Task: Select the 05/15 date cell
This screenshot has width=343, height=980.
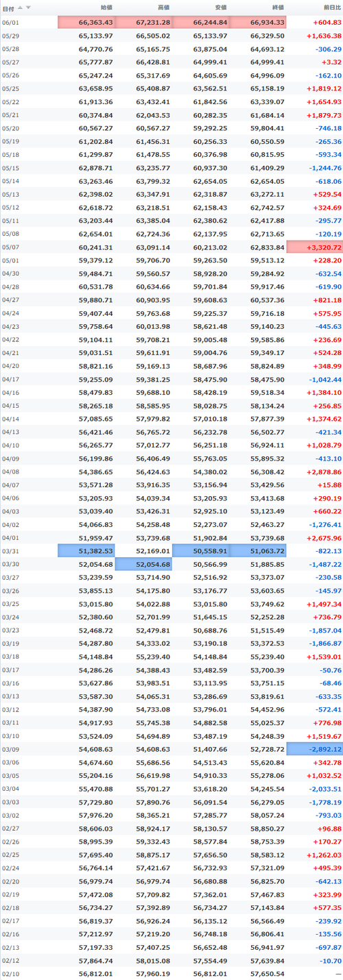Action: [9, 168]
